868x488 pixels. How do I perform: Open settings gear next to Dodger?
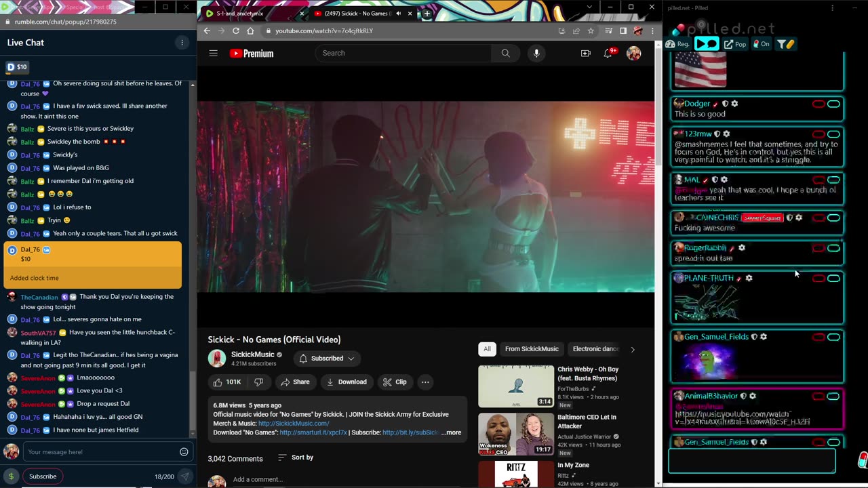pyautogui.click(x=734, y=104)
